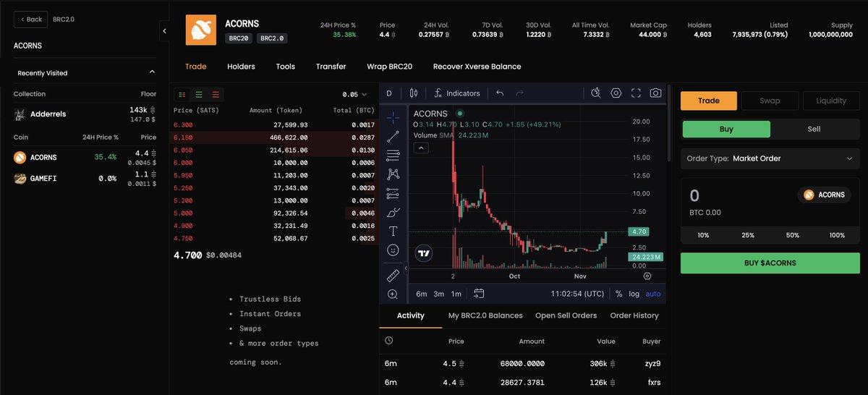
Task: Take chart snapshot with camera icon
Action: click(655, 93)
